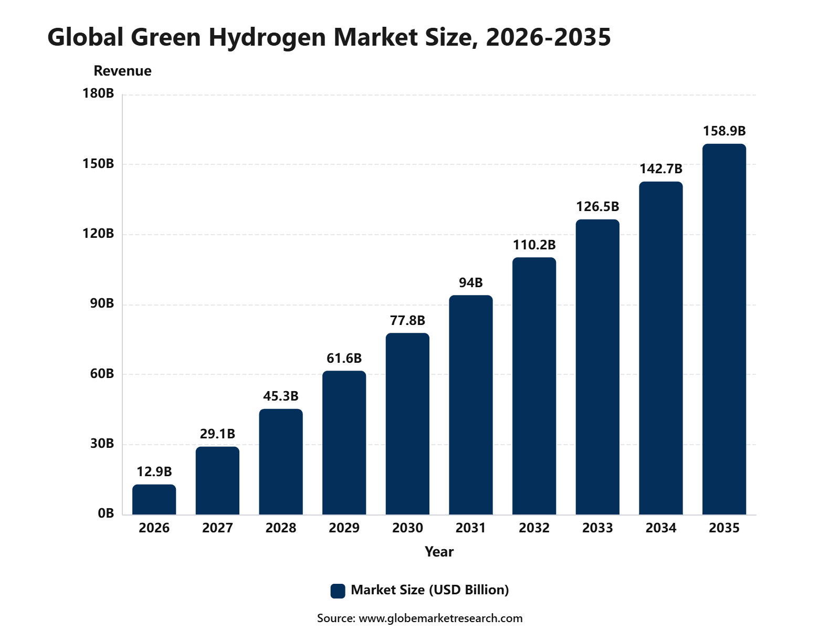
Task: Click the 126.5B data label
Action: [x=597, y=206]
